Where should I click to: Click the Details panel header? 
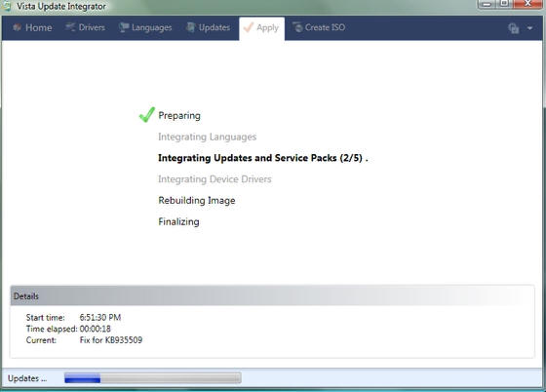point(272,295)
